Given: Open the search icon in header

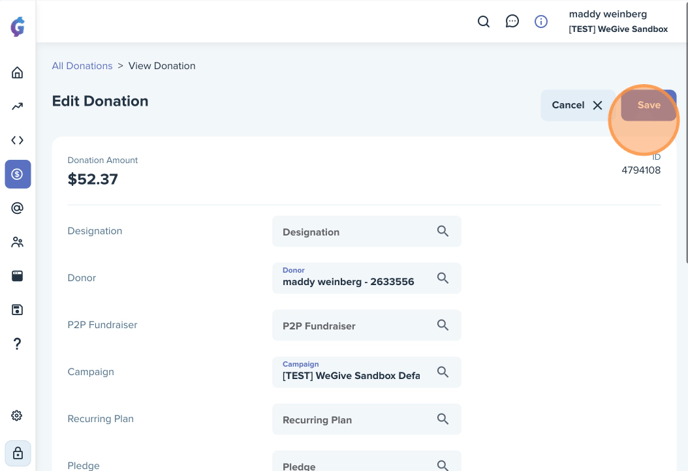Looking at the screenshot, I should pos(484,22).
